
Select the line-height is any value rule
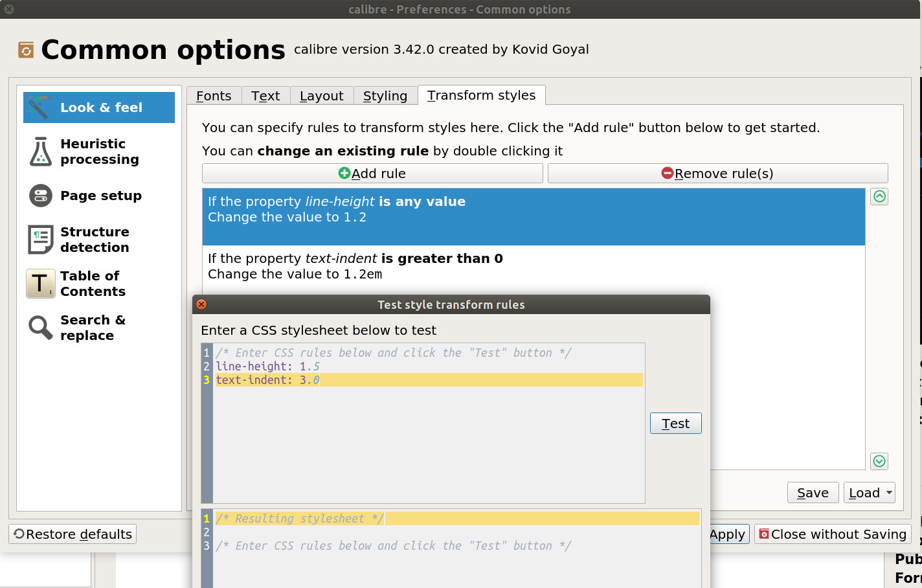(534, 216)
